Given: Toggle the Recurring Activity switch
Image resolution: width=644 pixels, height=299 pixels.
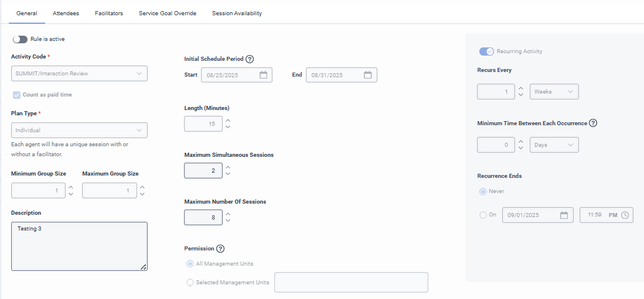Looking at the screenshot, I should coord(486,51).
